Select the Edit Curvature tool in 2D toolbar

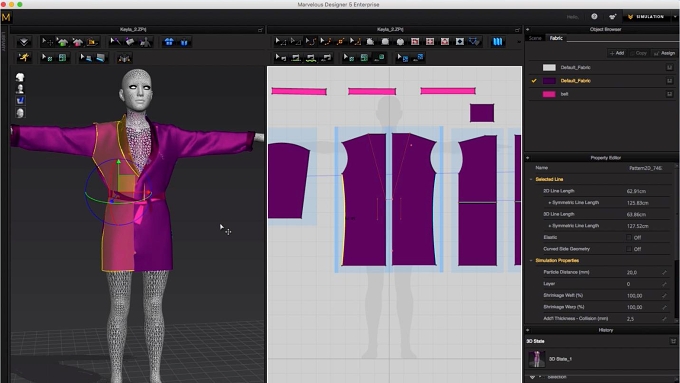pos(310,42)
